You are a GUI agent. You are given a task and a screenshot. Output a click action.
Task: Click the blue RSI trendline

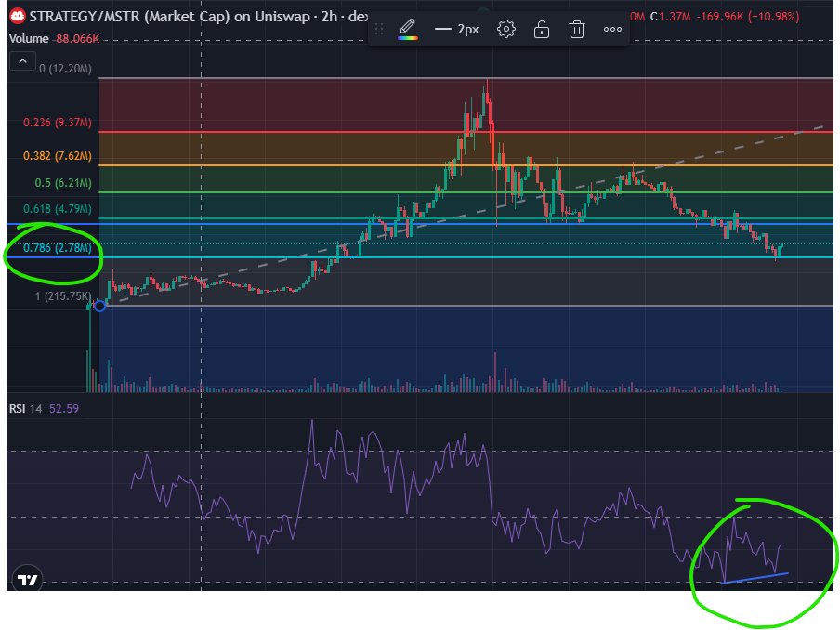(x=755, y=578)
